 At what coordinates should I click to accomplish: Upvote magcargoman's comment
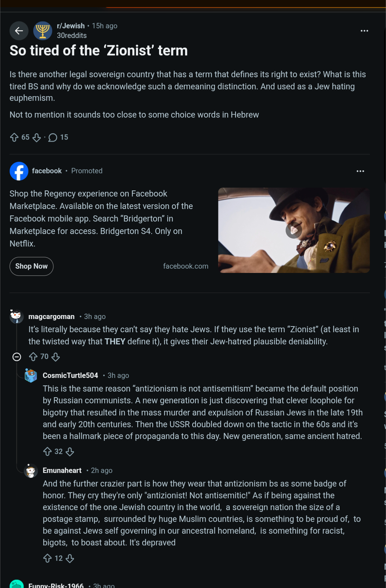[33, 357]
